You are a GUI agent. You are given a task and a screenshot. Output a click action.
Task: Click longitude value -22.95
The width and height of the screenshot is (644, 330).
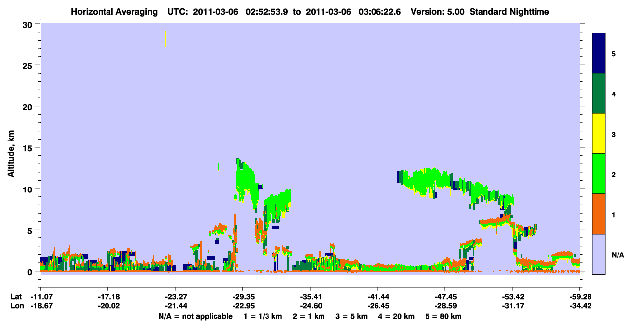tap(242, 306)
